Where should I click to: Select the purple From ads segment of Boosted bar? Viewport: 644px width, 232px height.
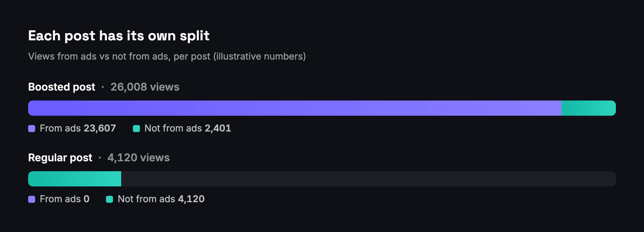(295, 108)
